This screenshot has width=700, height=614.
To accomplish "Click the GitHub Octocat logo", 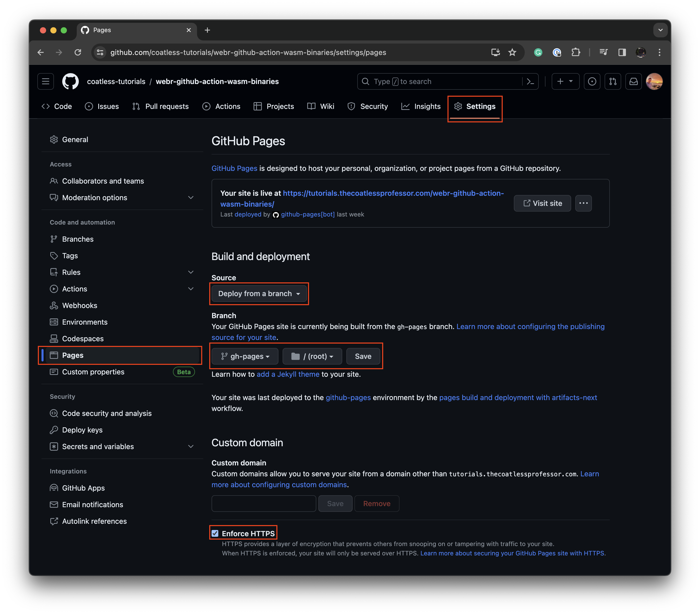I will pyautogui.click(x=70, y=81).
